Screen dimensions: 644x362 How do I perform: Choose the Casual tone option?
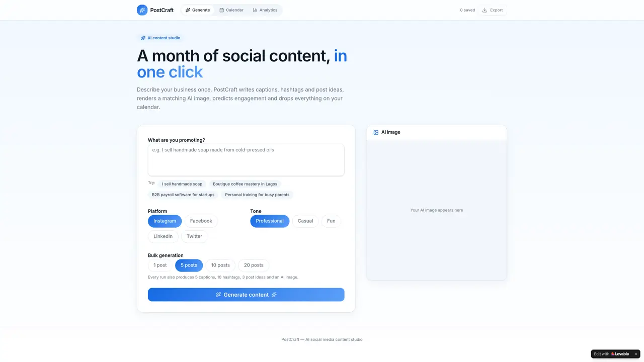305,221
